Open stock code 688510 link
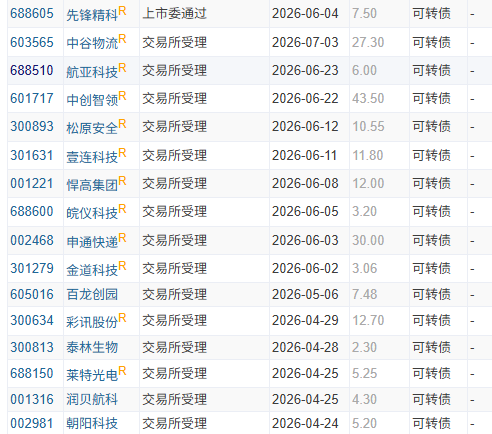The image size is (492, 434). pos(32,70)
